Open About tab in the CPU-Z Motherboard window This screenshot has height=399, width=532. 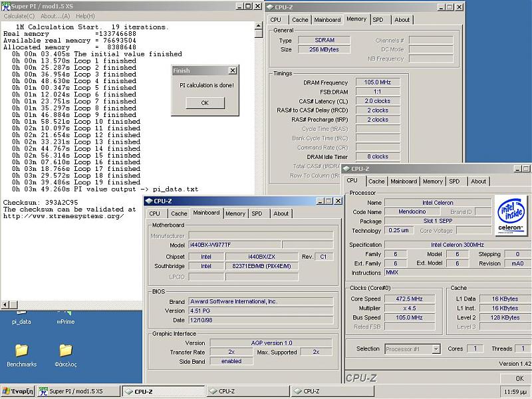click(x=281, y=213)
